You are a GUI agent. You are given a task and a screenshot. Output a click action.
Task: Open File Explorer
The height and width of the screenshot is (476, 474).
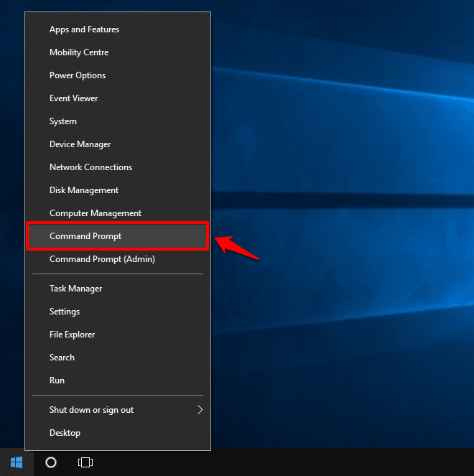72,335
